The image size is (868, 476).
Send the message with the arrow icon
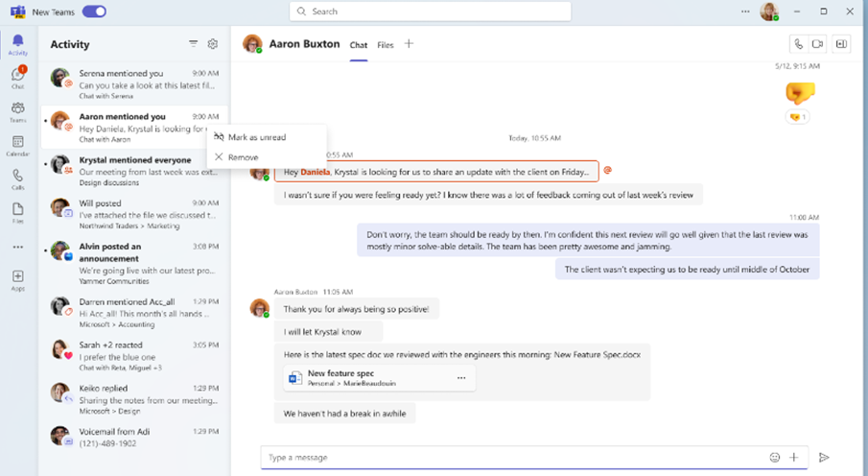[x=824, y=457]
